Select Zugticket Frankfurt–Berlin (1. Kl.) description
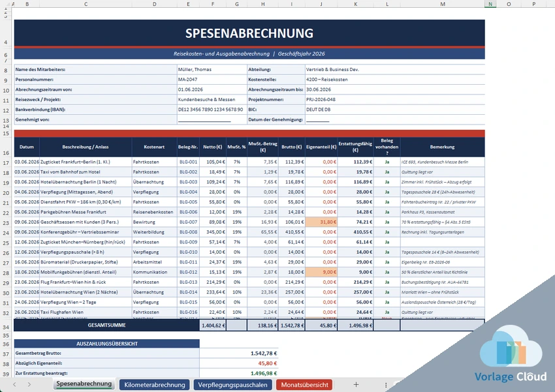This screenshot has width=555, height=392. [86, 162]
